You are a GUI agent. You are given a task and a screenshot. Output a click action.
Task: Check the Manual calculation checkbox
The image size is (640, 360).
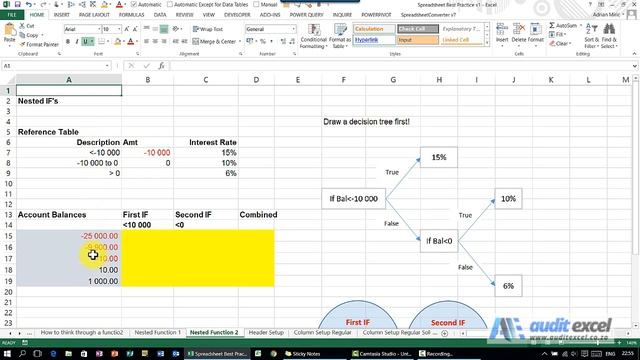pos(256,4)
